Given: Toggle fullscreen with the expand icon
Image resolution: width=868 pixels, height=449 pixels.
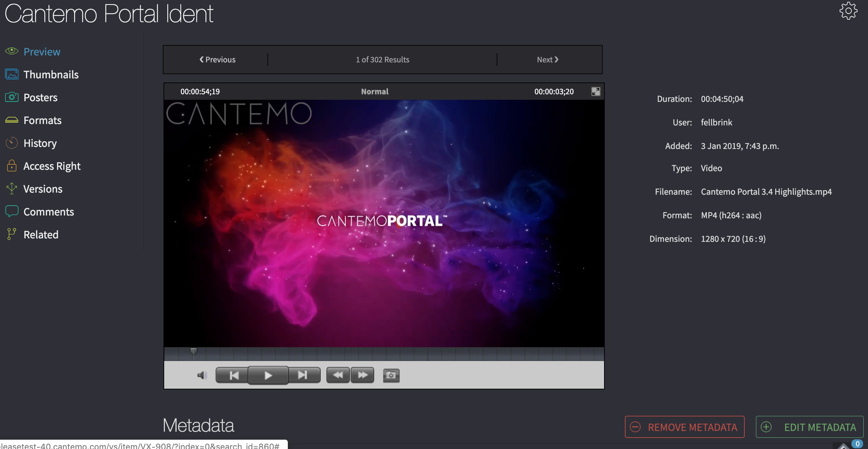Looking at the screenshot, I should (595, 91).
